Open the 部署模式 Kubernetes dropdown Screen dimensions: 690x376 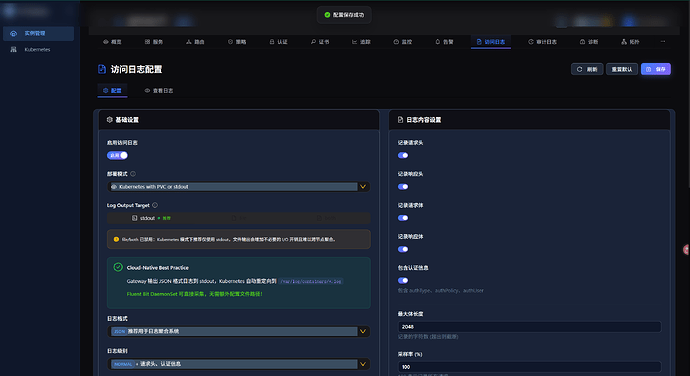[x=239, y=187]
